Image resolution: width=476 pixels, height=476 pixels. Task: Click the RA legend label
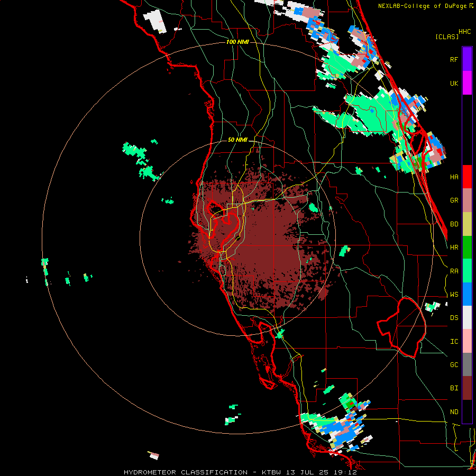coord(454,271)
